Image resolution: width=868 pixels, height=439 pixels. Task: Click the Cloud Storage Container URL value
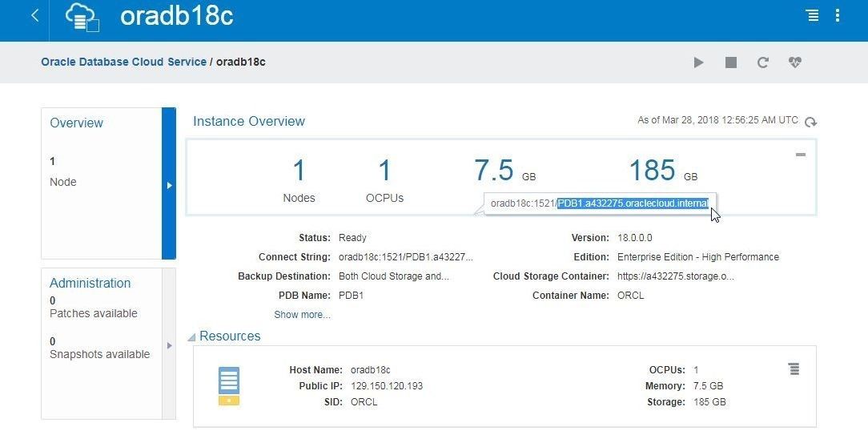[x=676, y=276]
